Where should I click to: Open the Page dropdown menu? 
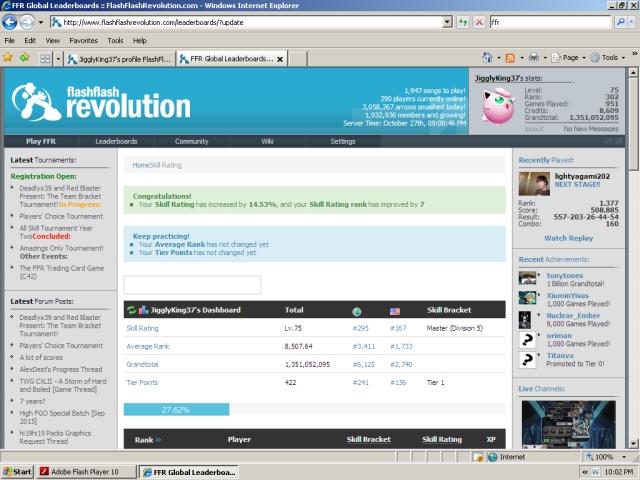tap(569, 58)
